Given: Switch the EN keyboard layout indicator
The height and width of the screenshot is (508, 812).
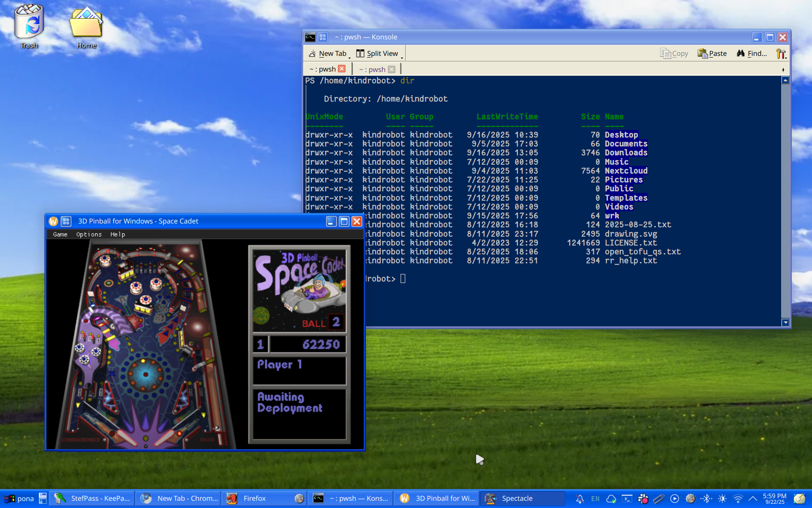Looking at the screenshot, I should pyautogui.click(x=595, y=499).
